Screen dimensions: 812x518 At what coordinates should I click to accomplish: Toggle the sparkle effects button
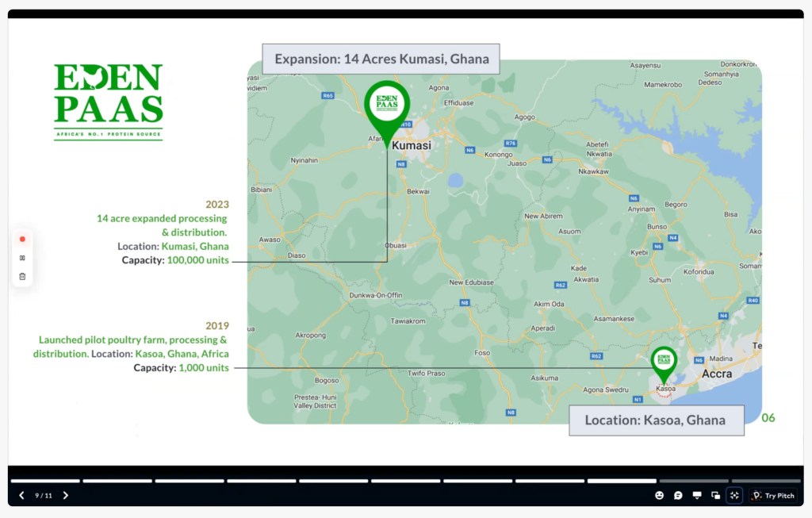coord(735,496)
